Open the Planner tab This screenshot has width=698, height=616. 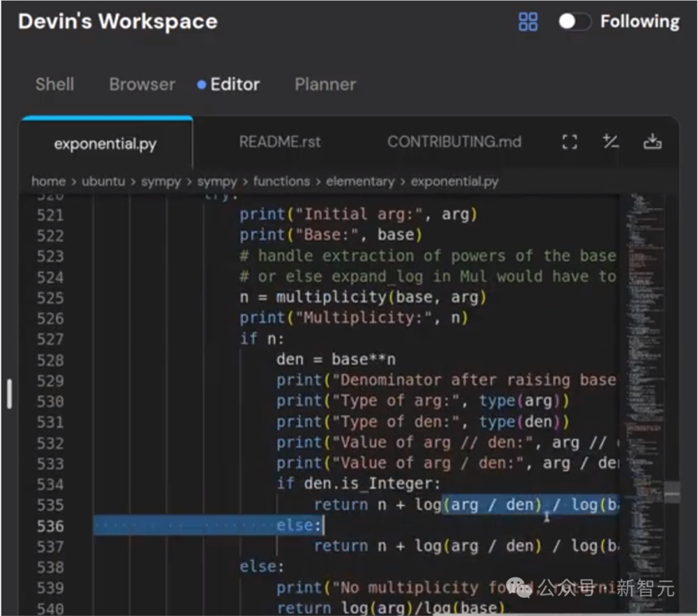tap(325, 84)
